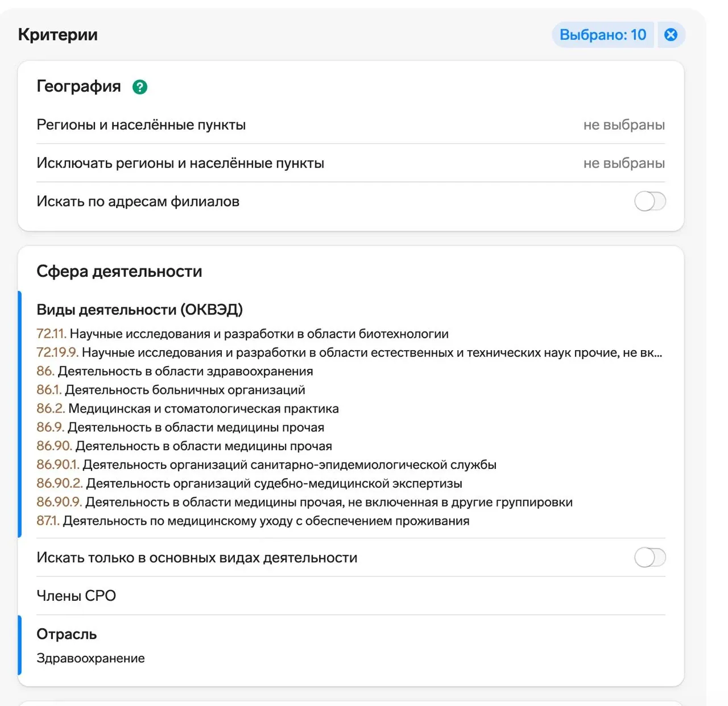The image size is (728, 706).
Task: Expand the Члены СРО criterion
Action: point(76,596)
